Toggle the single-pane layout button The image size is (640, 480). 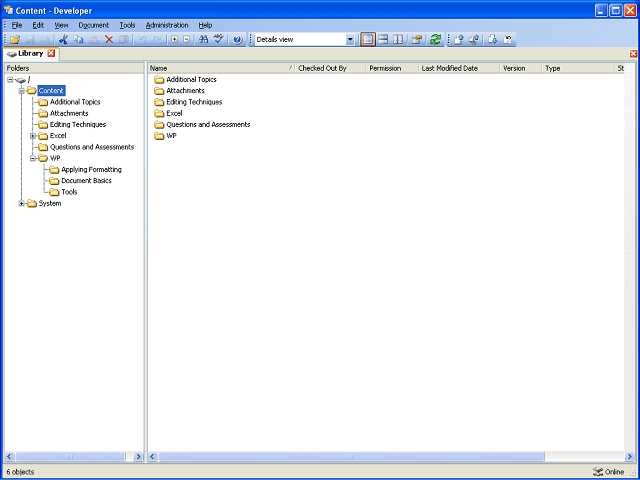coord(368,40)
